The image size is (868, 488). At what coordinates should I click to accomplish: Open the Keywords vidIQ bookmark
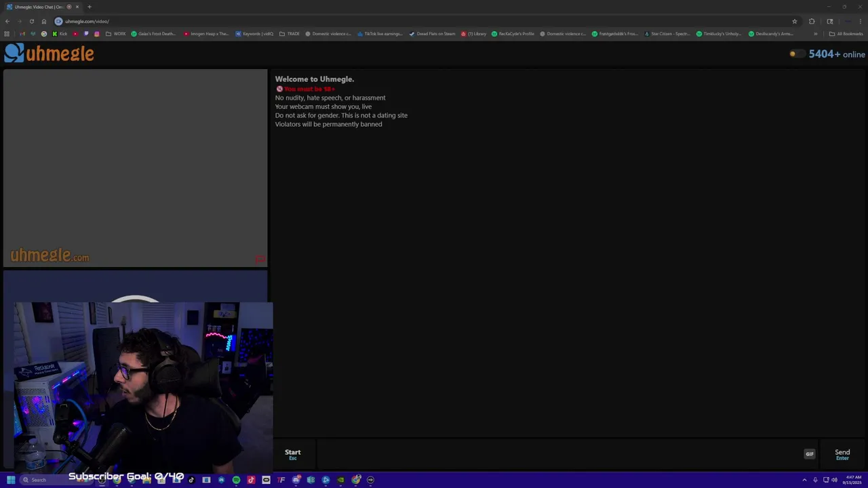(254, 34)
